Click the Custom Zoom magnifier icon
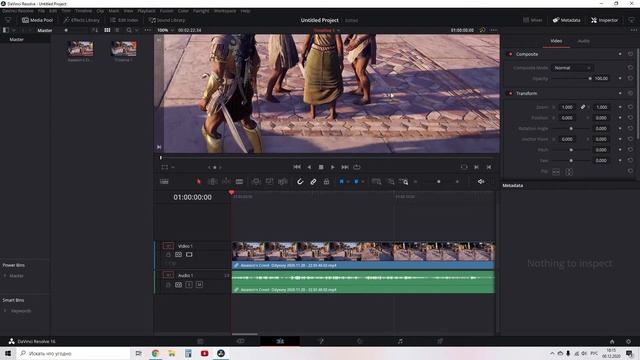 (404, 182)
